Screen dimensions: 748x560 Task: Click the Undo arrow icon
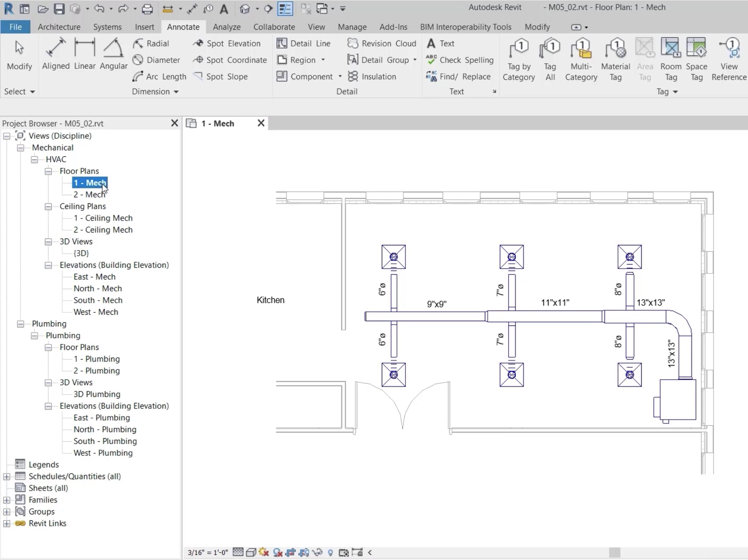(99, 8)
